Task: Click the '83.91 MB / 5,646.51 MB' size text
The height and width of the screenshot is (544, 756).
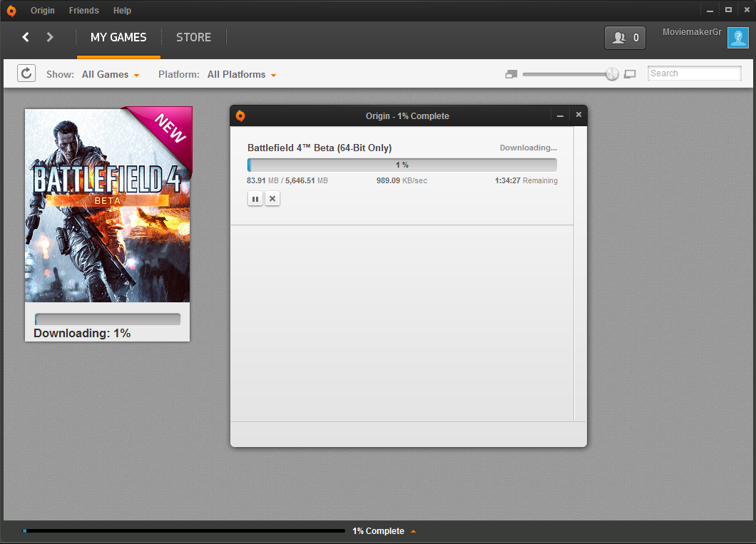Action: point(287,180)
